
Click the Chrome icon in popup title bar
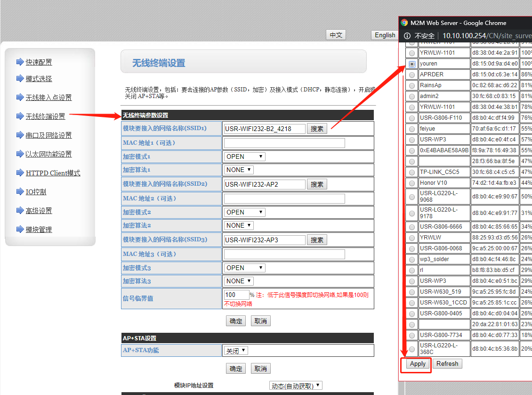(x=404, y=23)
